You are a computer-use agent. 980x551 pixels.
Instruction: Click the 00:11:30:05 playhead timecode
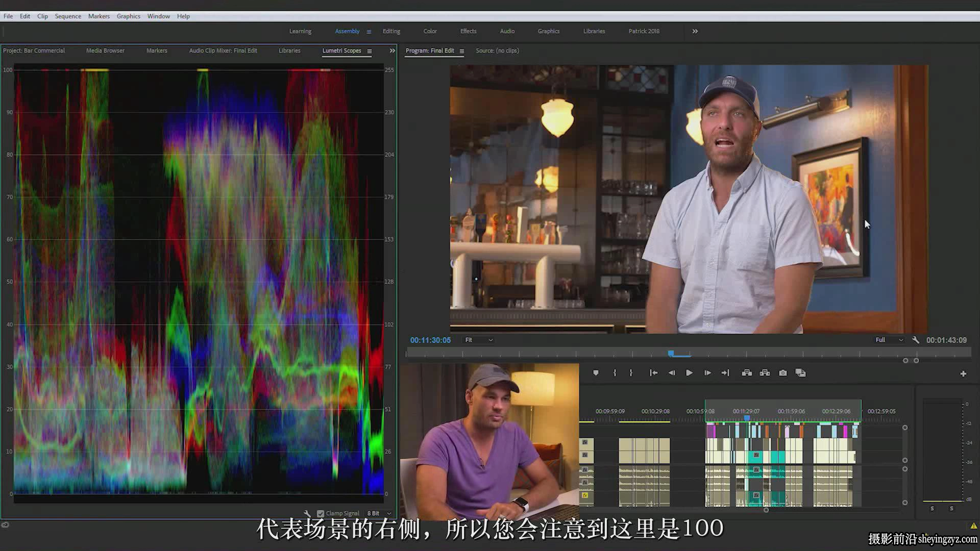tap(430, 340)
